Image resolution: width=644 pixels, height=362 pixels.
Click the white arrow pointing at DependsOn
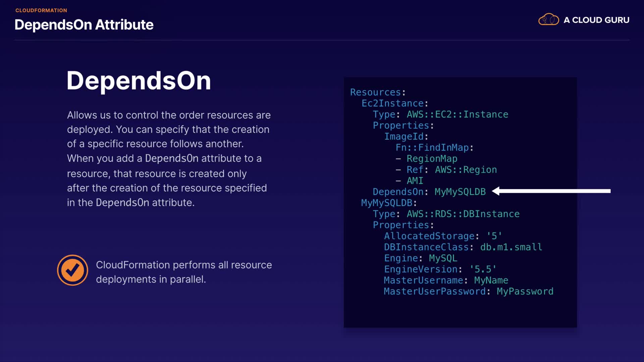(551, 191)
